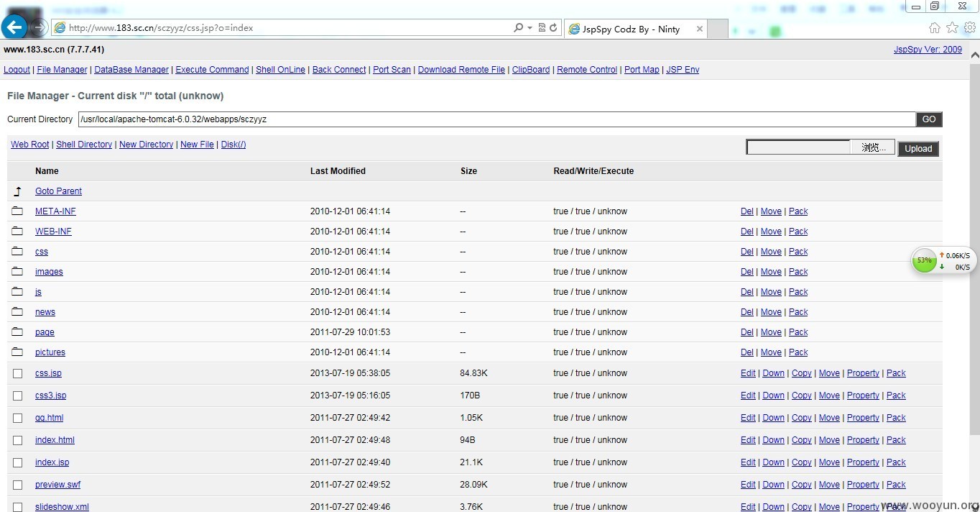Click the css folder icon
980x512 pixels.
[18, 252]
